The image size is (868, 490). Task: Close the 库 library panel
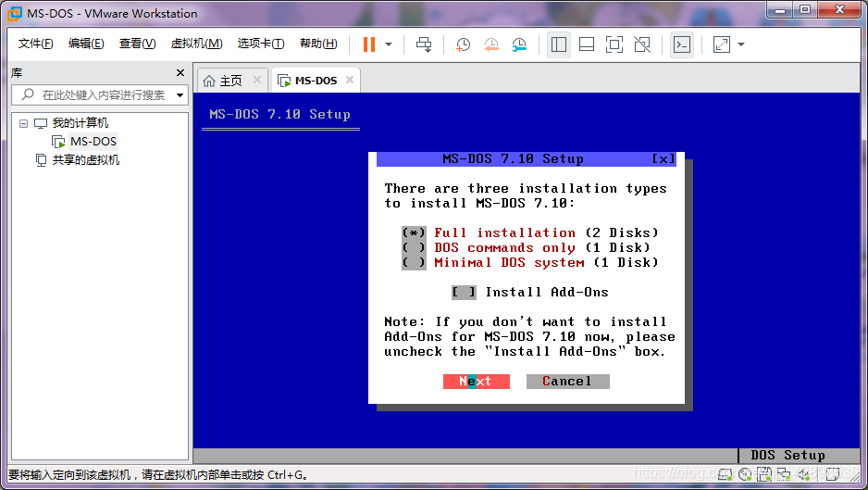tap(180, 72)
